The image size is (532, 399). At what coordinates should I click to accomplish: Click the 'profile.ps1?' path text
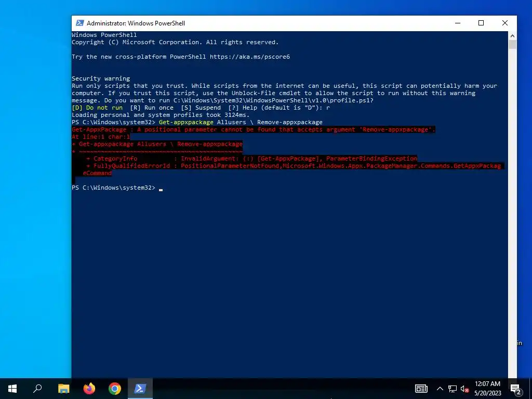click(x=352, y=100)
